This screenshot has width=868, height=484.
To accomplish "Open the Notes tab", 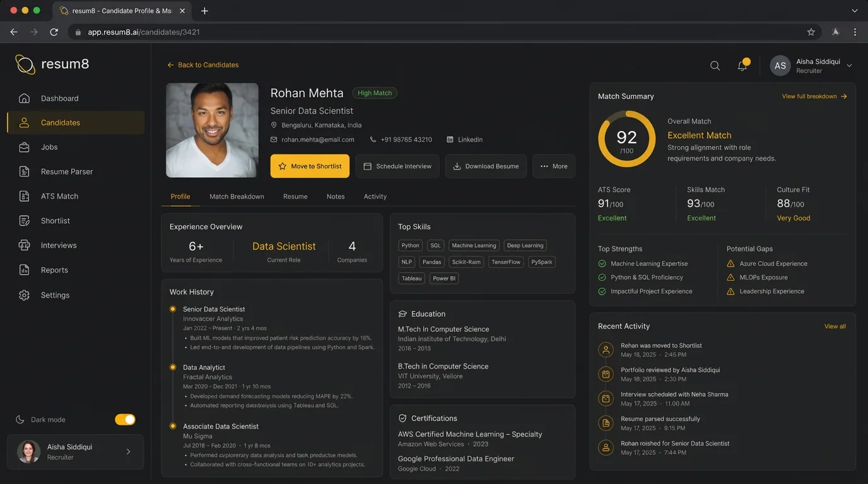I will point(336,197).
